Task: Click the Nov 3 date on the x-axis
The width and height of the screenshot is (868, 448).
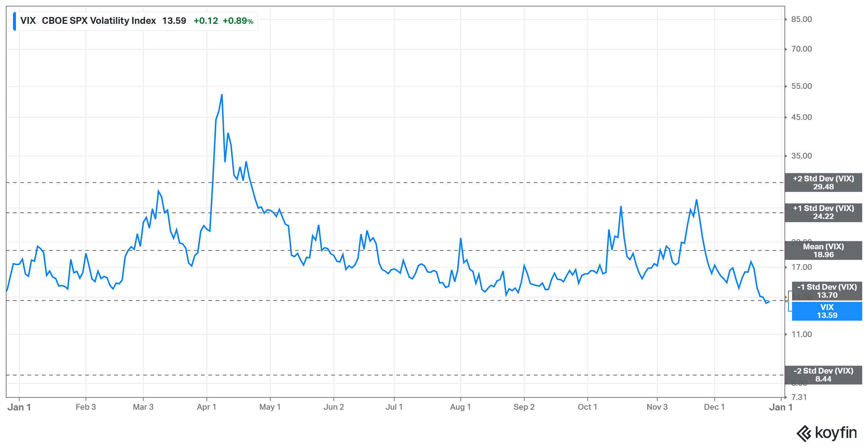Action: (657, 407)
